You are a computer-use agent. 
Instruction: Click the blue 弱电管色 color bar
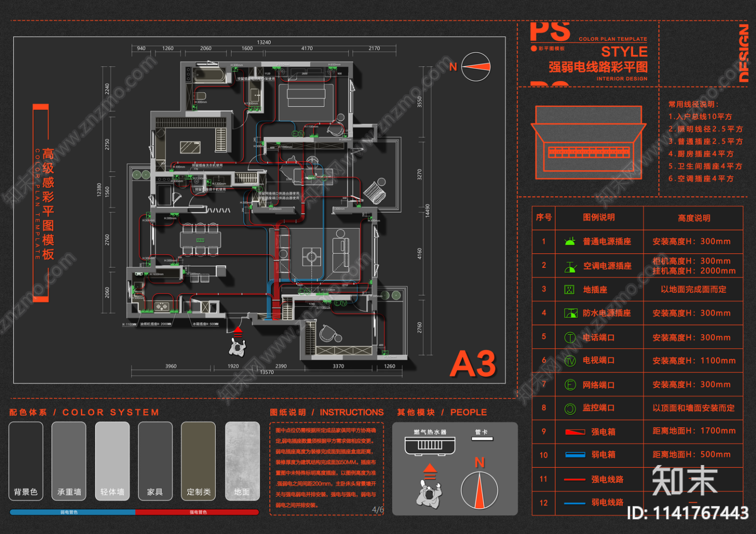72,512
